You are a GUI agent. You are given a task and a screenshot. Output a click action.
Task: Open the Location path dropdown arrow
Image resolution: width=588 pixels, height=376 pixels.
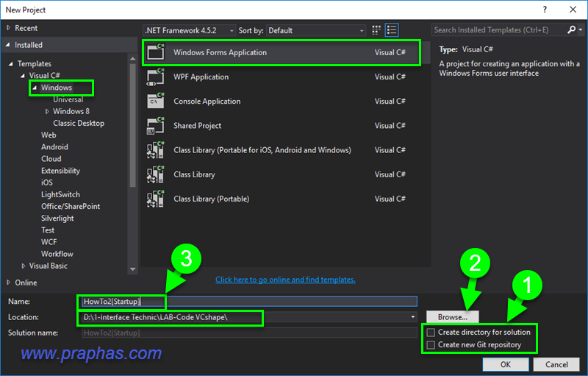coord(413,317)
